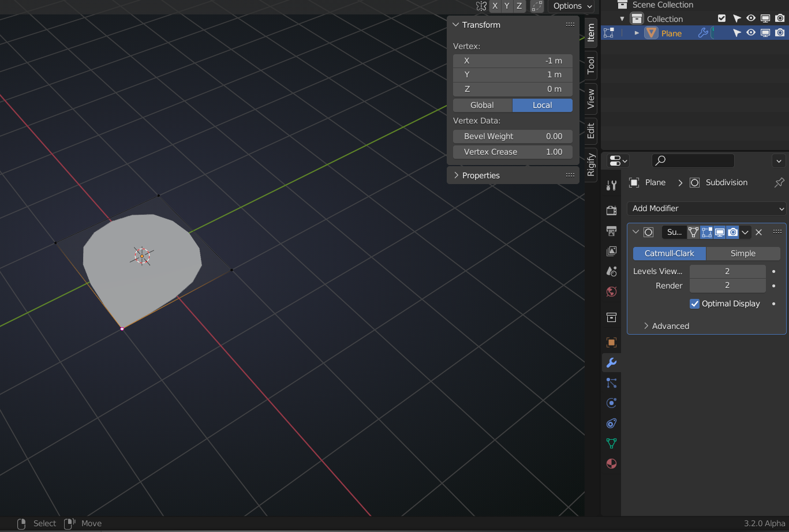Switch to the Tool sidebar tab
The image size is (789, 532).
591,65
